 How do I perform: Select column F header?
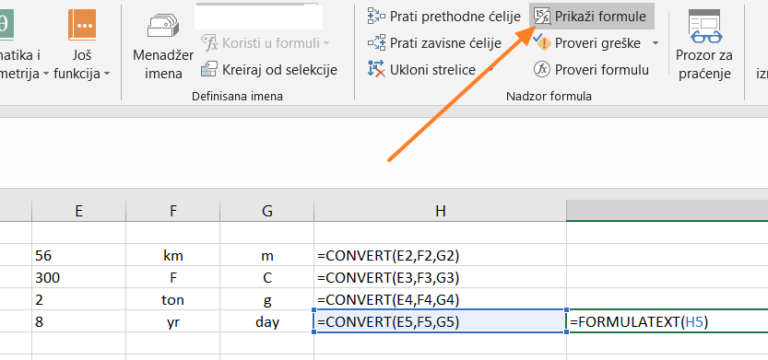click(x=172, y=211)
